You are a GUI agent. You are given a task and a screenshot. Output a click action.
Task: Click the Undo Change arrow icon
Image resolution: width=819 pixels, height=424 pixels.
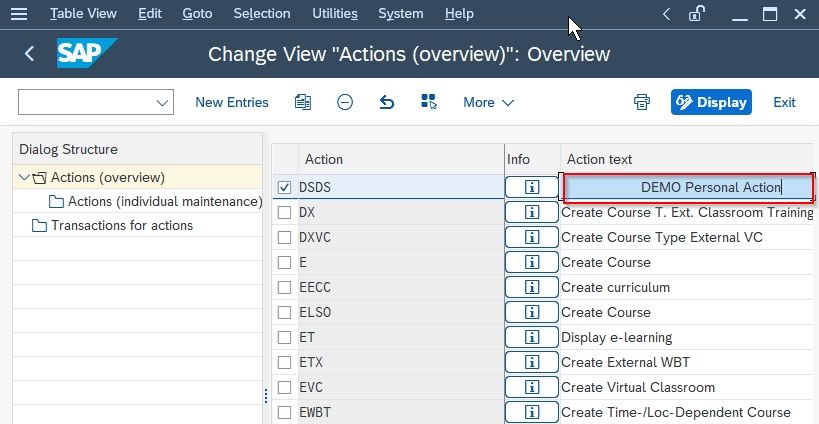click(387, 102)
